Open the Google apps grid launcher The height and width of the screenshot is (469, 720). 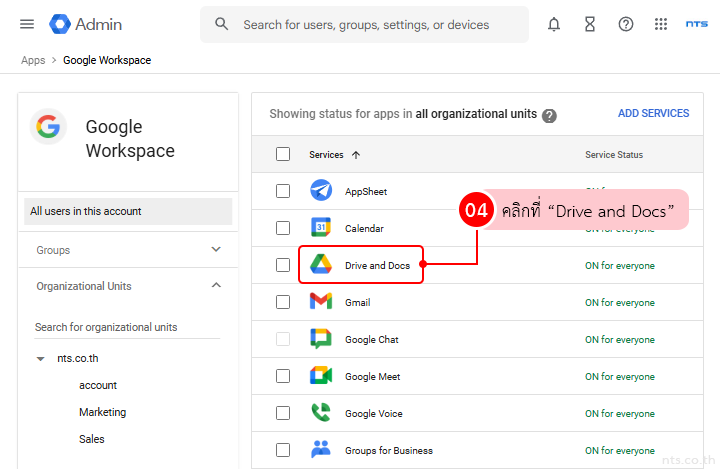pos(661,24)
